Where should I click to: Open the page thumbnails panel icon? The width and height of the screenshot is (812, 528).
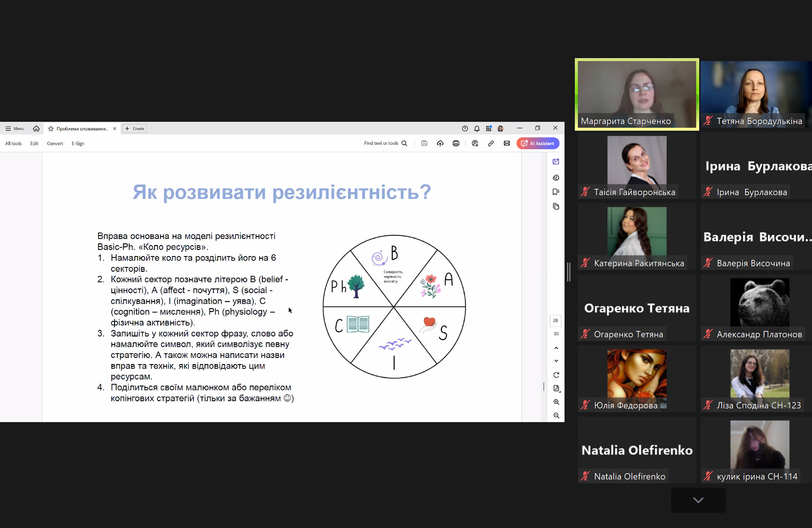tap(556, 206)
